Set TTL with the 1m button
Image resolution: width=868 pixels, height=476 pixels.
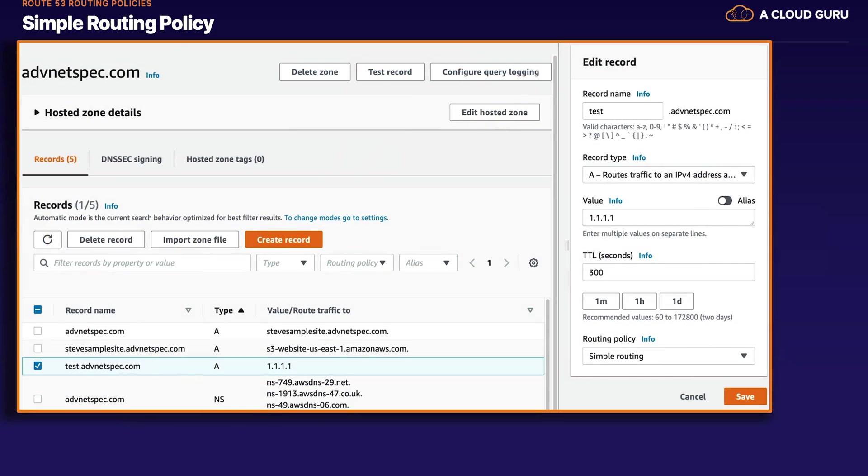(601, 301)
